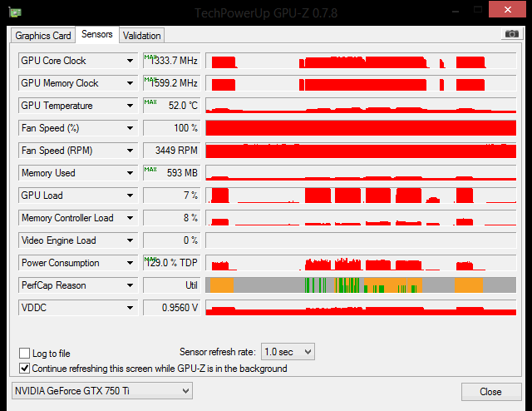Minimize the GPU-Z window
This screenshot has width=532, height=411.
(456, 10)
